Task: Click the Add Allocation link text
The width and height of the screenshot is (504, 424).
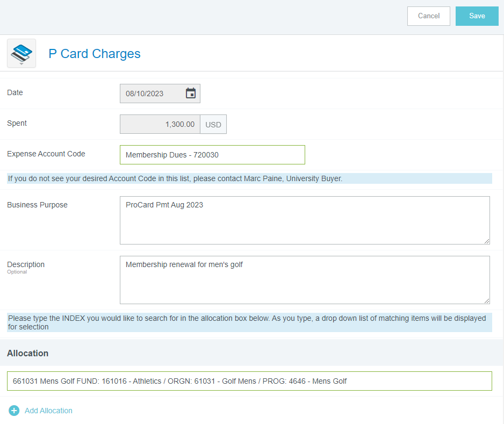Action: click(48, 411)
